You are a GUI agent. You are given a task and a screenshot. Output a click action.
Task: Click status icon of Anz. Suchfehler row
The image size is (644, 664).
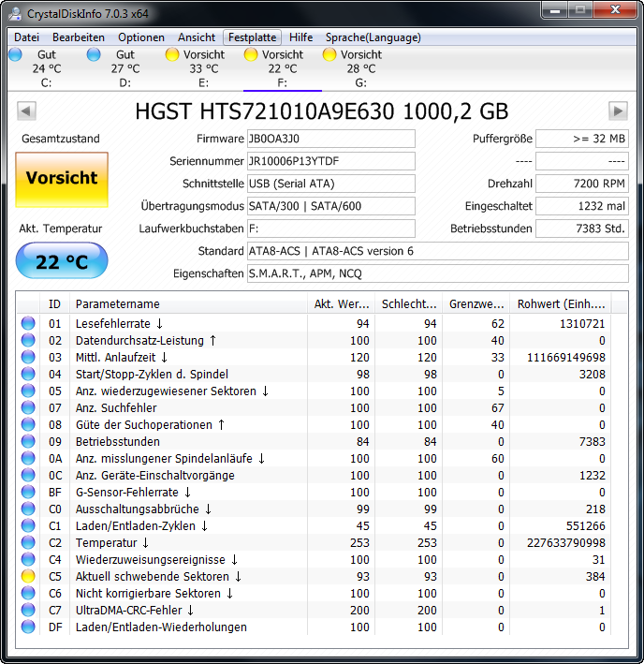(28, 407)
